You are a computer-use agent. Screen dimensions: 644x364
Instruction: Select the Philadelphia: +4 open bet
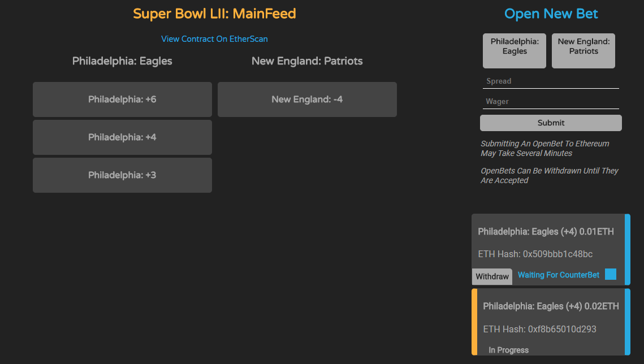[x=122, y=137]
